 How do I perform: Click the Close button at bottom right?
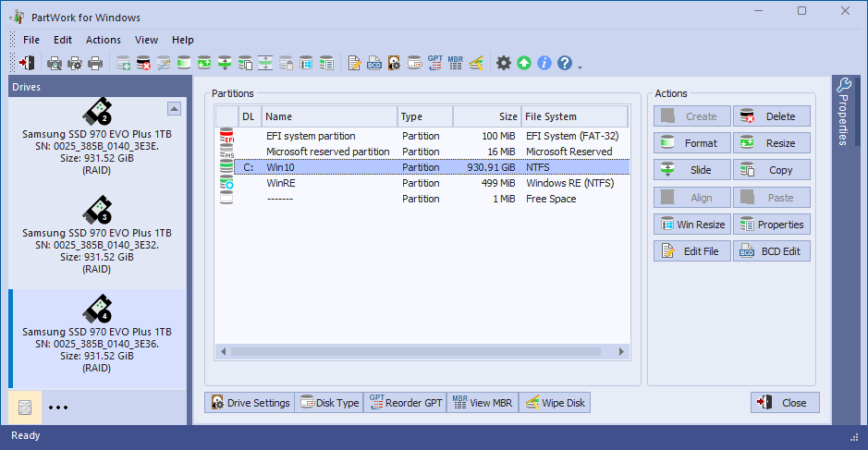point(785,402)
